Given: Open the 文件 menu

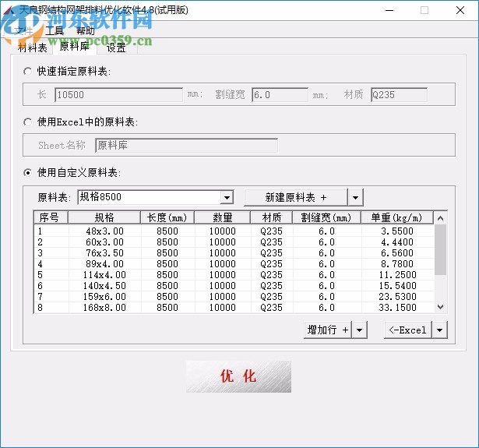Looking at the screenshot, I should tap(23, 30).
